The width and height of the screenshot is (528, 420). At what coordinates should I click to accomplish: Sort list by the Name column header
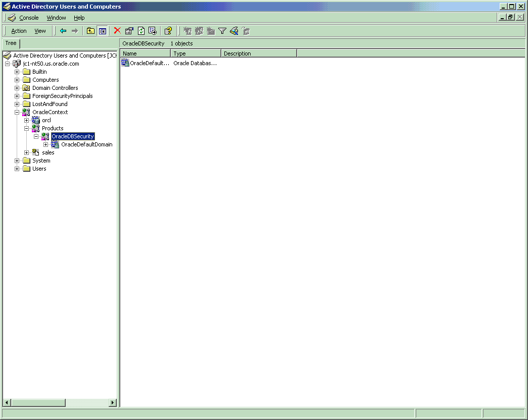pyautogui.click(x=146, y=54)
